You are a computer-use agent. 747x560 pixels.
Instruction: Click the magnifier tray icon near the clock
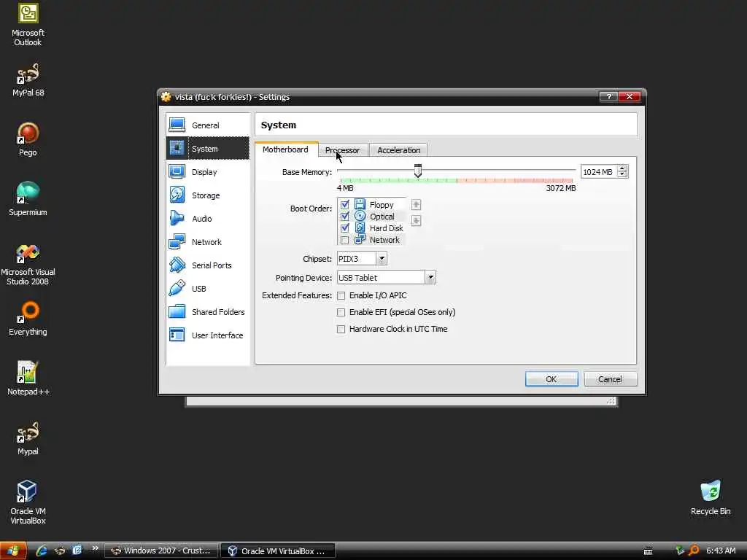pos(694,551)
